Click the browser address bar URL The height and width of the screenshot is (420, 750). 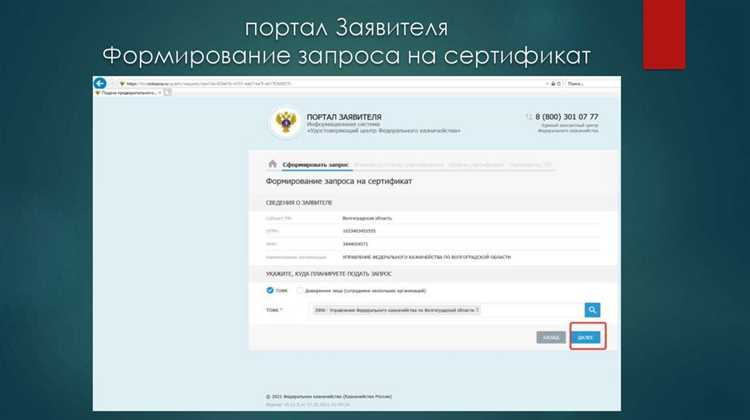tap(208, 84)
